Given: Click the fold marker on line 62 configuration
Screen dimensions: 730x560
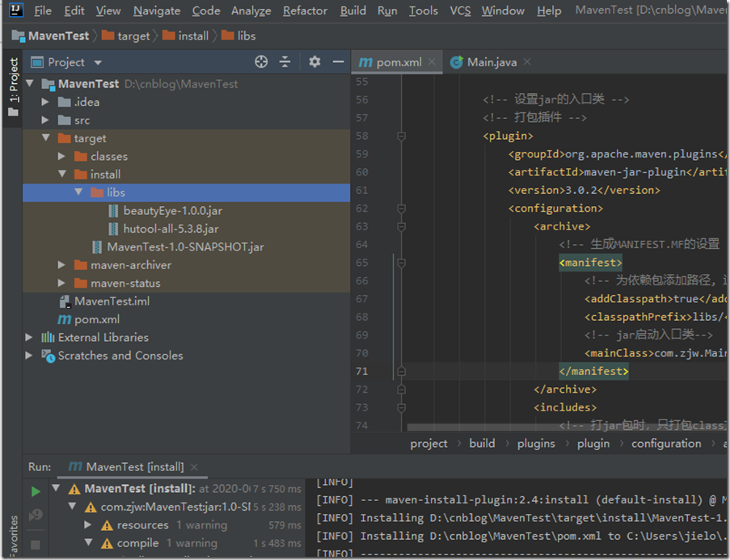Looking at the screenshot, I should [401, 208].
